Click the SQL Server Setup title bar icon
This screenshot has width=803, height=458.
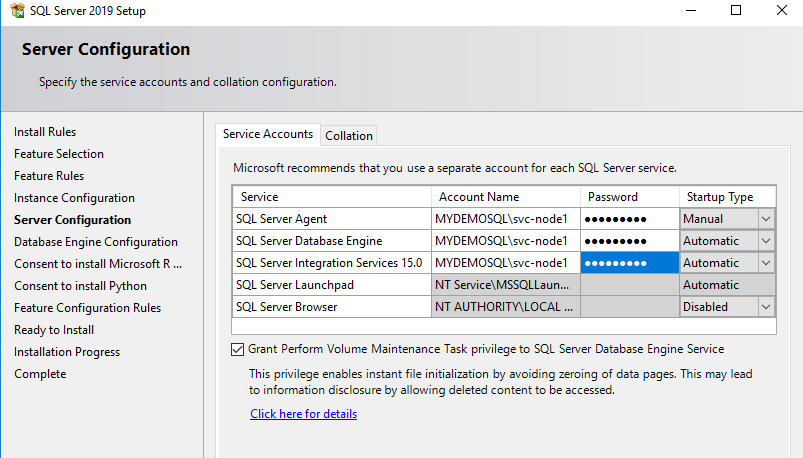(x=12, y=11)
